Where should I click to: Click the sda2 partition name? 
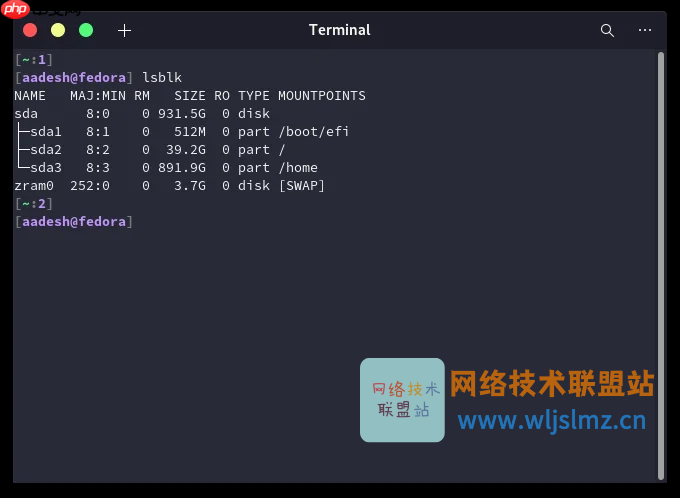(46, 150)
